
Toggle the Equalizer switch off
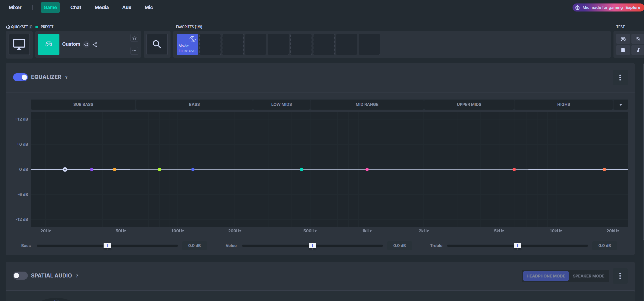20,77
